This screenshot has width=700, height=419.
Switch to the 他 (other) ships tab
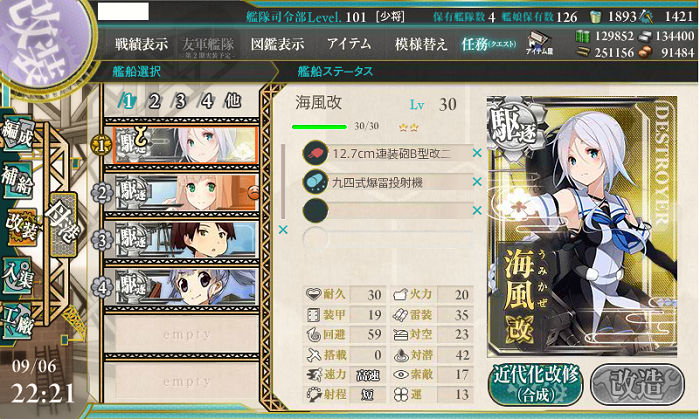[233, 101]
